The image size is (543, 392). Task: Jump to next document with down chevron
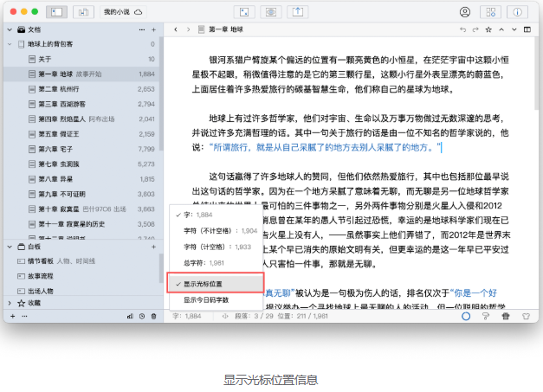(514, 29)
